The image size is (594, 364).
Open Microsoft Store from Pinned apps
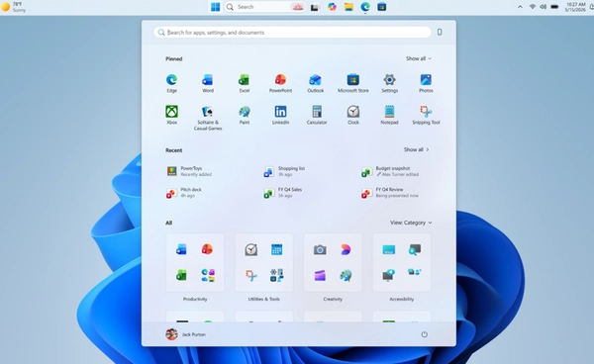[353, 83]
